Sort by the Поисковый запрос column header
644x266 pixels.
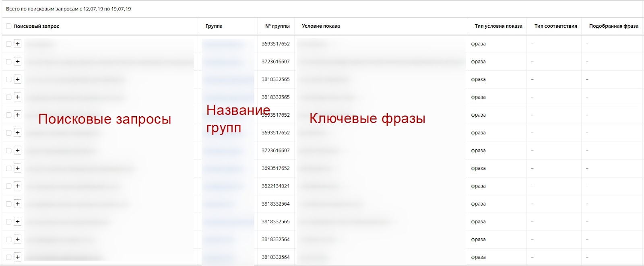(x=36, y=26)
